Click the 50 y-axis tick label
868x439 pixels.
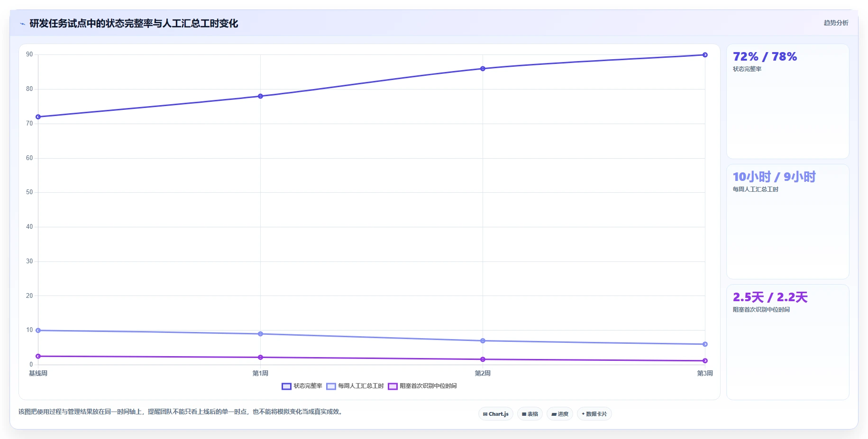(29, 192)
